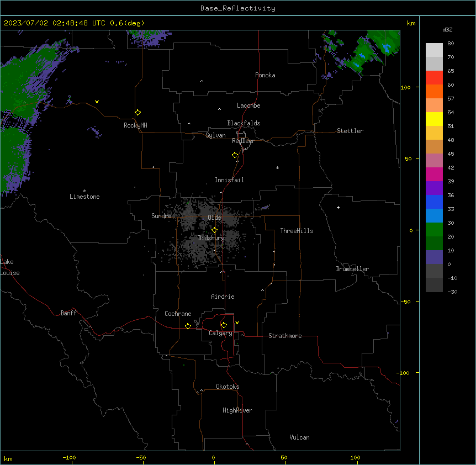Click the -50 tick label on the bottom axis
The image size is (476, 465).
click(x=141, y=457)
